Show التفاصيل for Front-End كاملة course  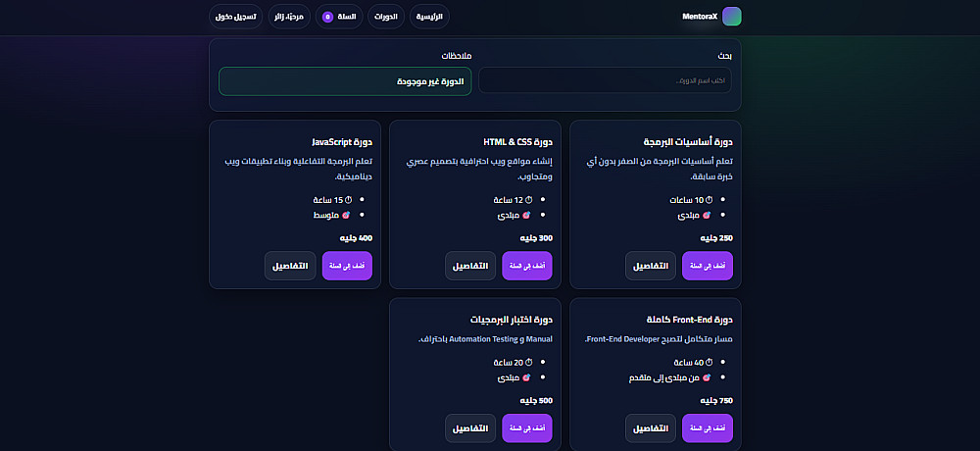click(651, 428)
